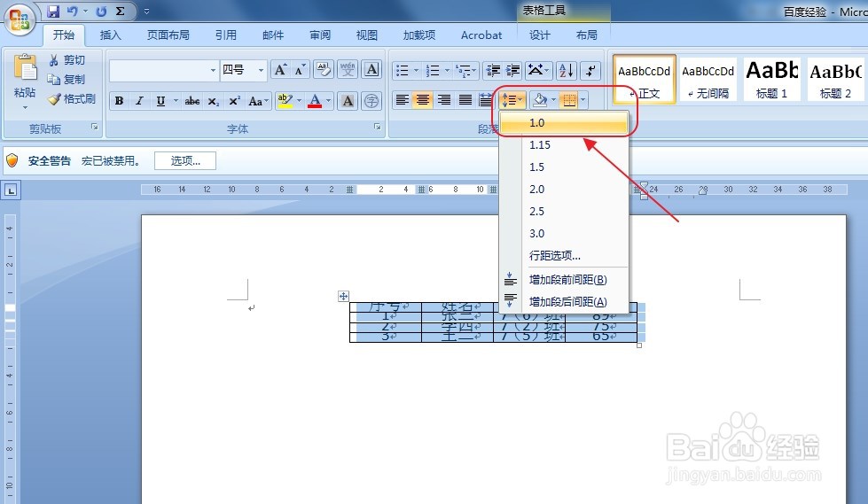This screenshot has height=504, width=868.
Task: Open highlight color dropdown arrow
Action: point(299,101)
